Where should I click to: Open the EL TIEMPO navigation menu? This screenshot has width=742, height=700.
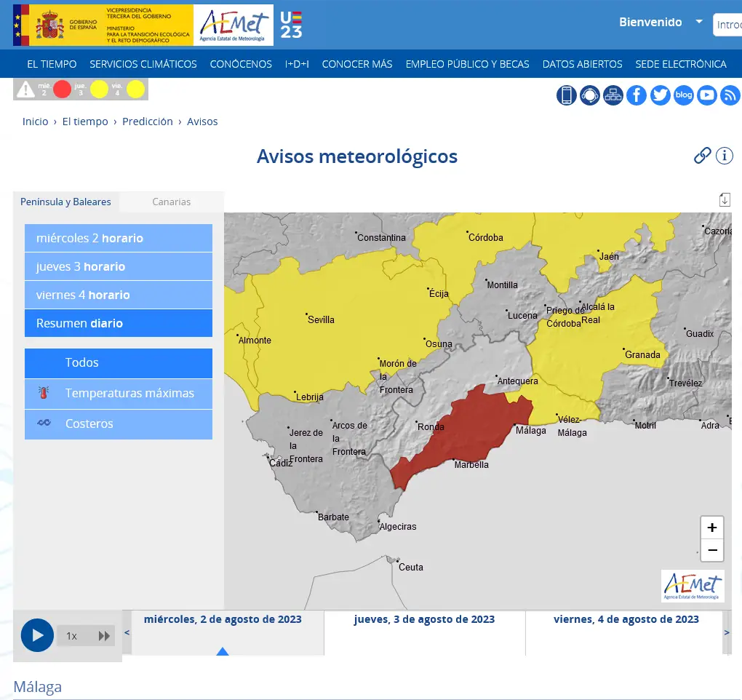pyautogui.click(x=52, y=64)
